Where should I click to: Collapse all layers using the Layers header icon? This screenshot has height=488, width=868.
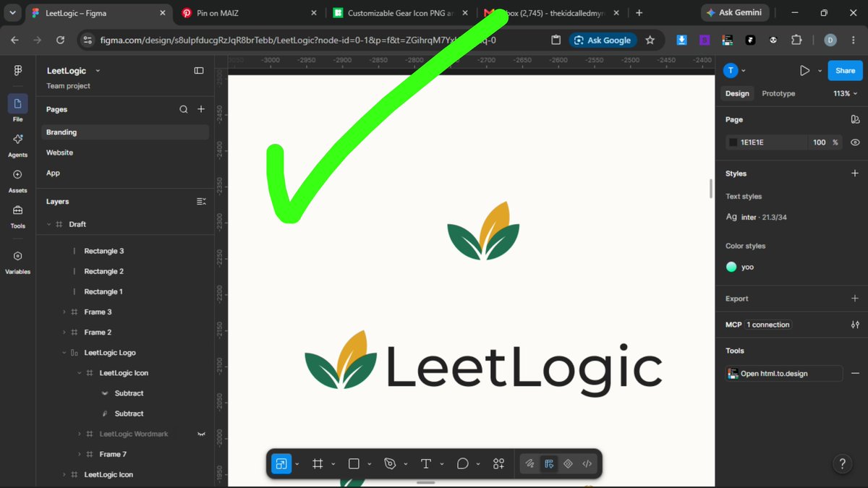[x=201, y=202]
